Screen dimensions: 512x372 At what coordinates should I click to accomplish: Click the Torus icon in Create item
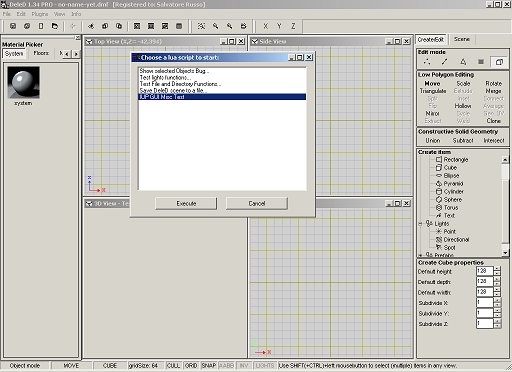pos(439,208)
